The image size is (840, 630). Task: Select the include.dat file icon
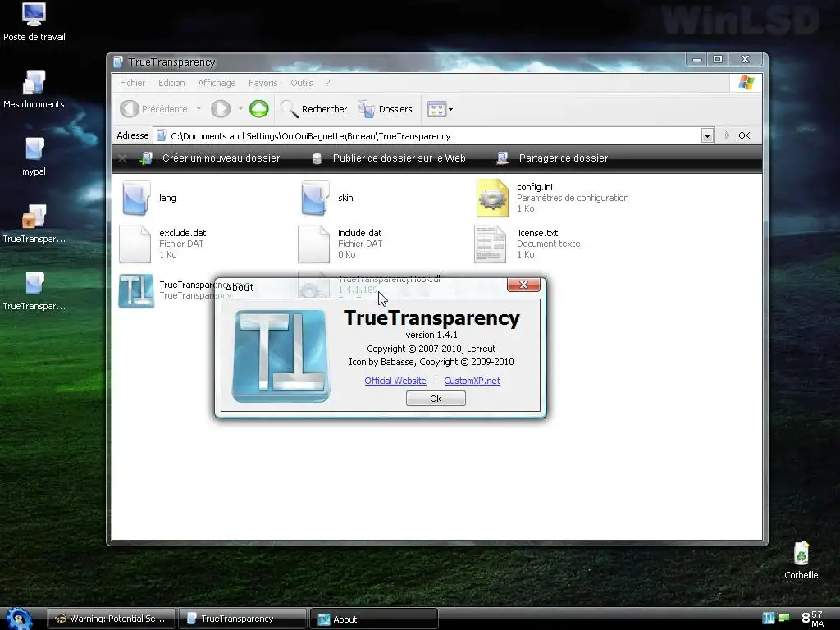(314, 244)
